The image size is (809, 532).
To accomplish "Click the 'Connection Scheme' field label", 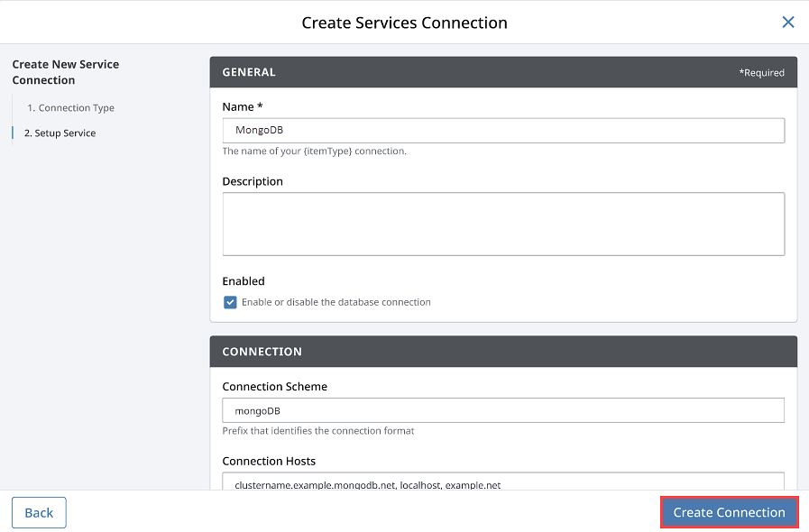I will click(x=274, y=387).
